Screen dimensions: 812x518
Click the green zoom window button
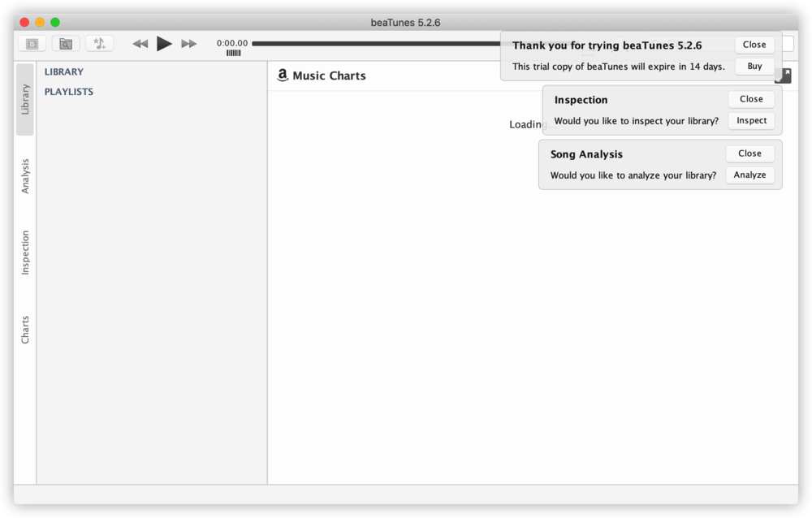coord(55,22)
